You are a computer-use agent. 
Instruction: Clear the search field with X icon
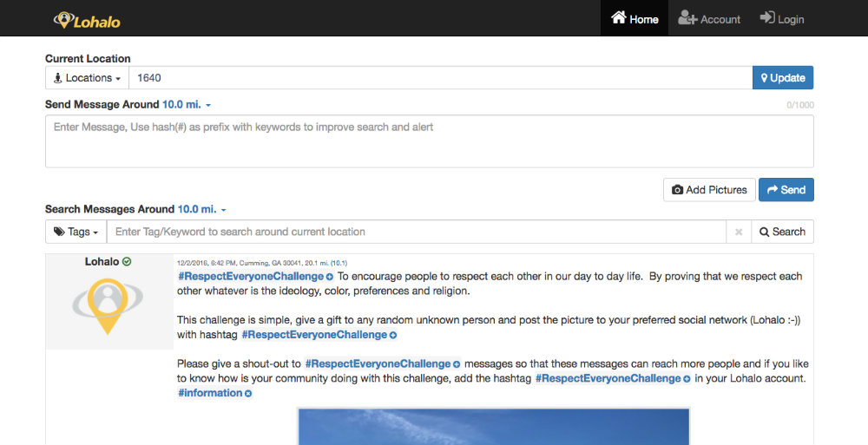point(739,232)
